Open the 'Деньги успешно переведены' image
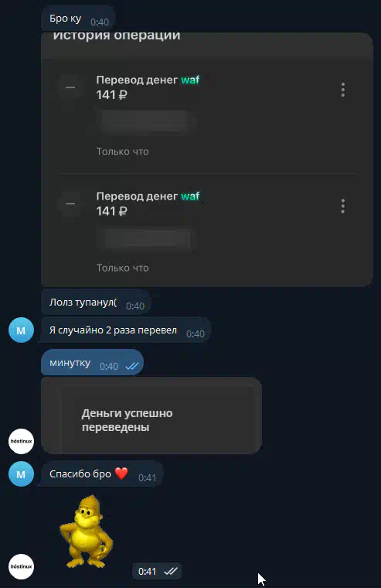381x588 pixels. coord(151,415)
